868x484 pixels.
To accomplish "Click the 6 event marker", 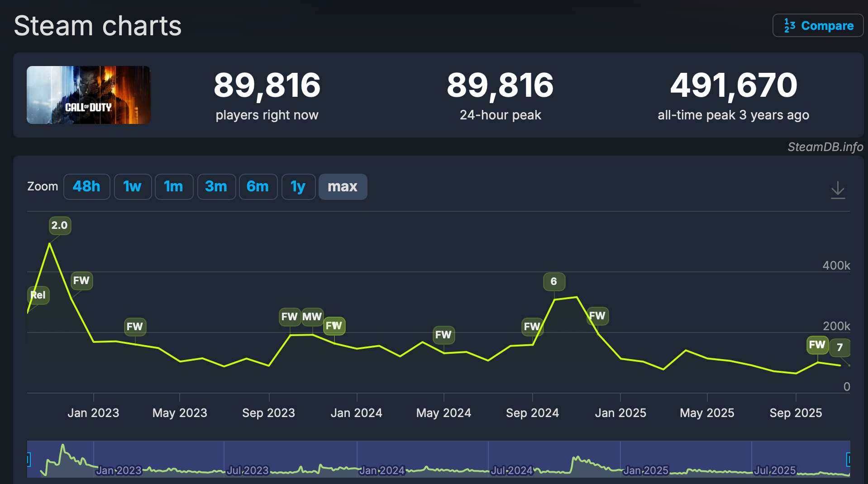I will tap(553, 281).
